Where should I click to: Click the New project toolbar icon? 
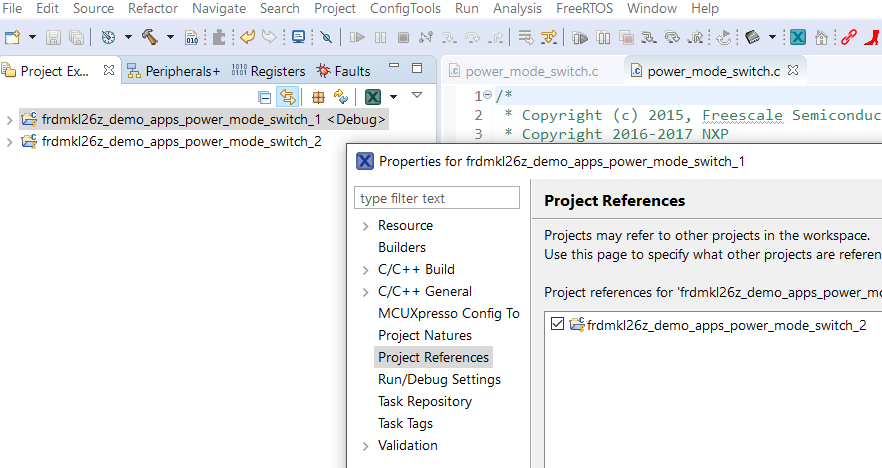click(12, 38)
